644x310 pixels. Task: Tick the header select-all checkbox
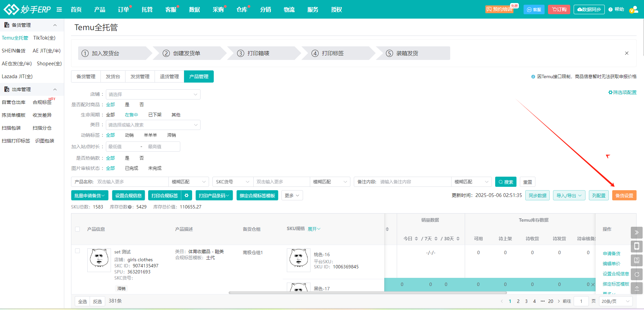pos(77,229)
